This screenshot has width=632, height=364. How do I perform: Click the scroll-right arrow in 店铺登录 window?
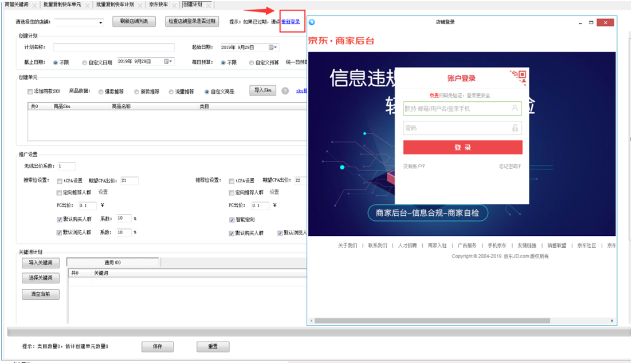point(612,321)
